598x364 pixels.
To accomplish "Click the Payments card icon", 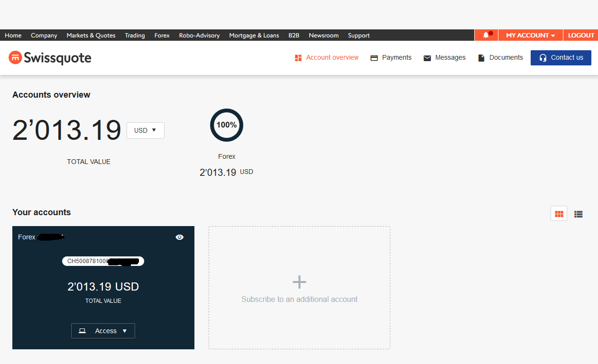I will [x=374, y=58].
